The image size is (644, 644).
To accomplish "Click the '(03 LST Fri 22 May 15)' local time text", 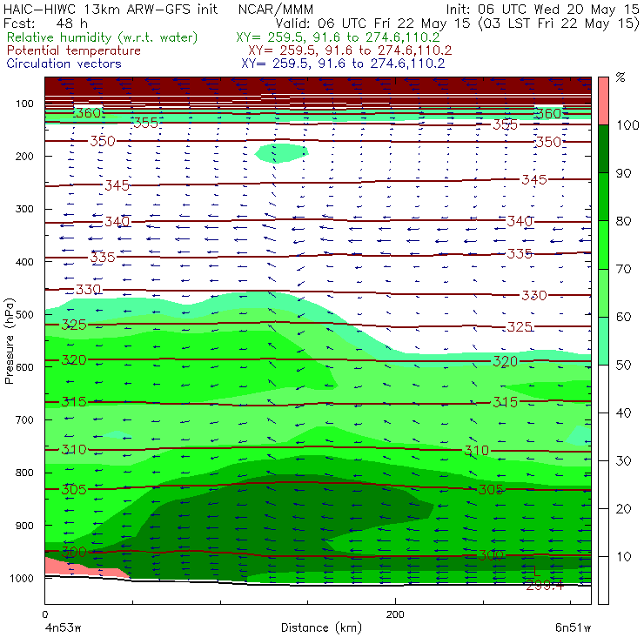I will [559, 23].
